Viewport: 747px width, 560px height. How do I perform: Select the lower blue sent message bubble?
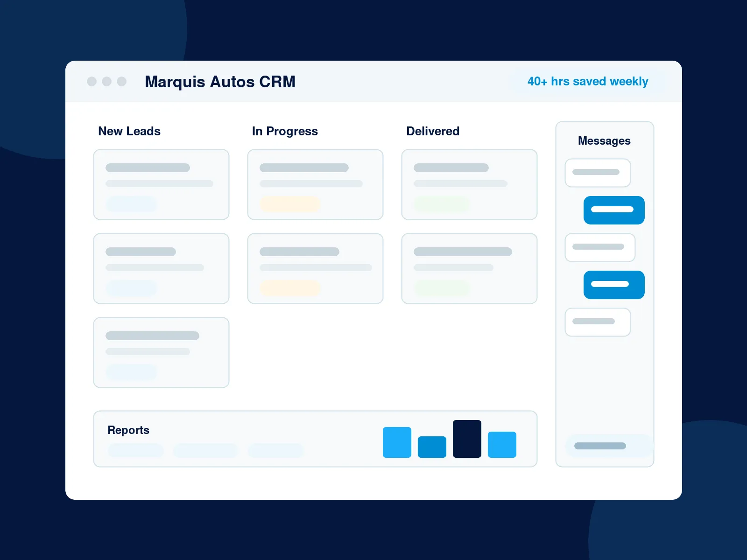coord(614,285)
